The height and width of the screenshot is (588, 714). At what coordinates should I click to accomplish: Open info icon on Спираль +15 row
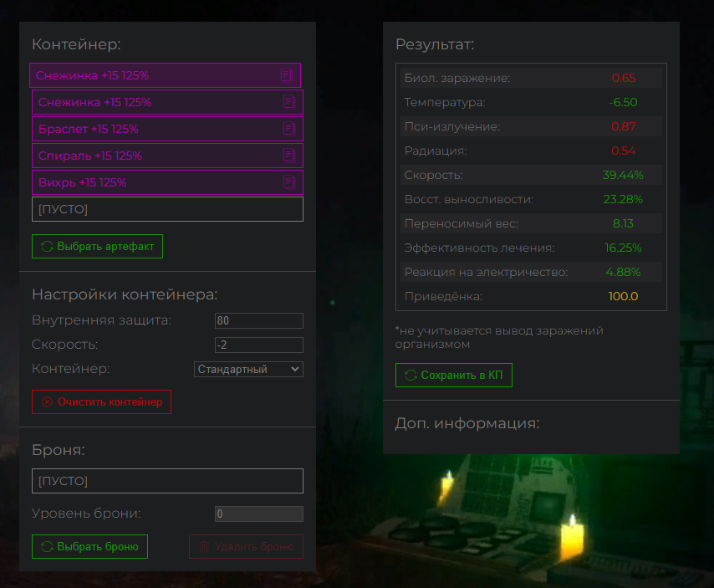[288, 156]
